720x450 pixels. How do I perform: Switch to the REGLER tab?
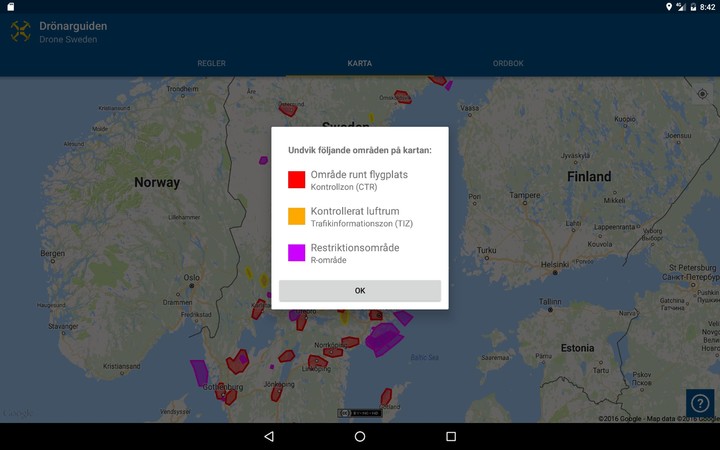pos(211,63)
